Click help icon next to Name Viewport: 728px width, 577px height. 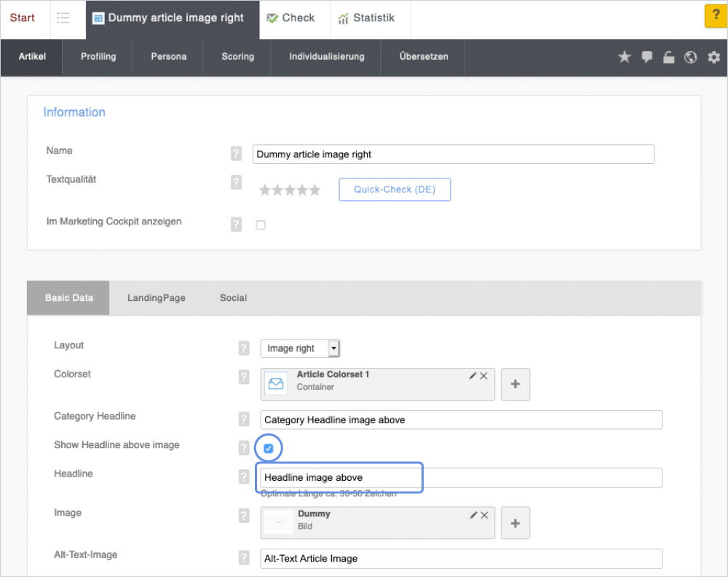tap(236, 153)
